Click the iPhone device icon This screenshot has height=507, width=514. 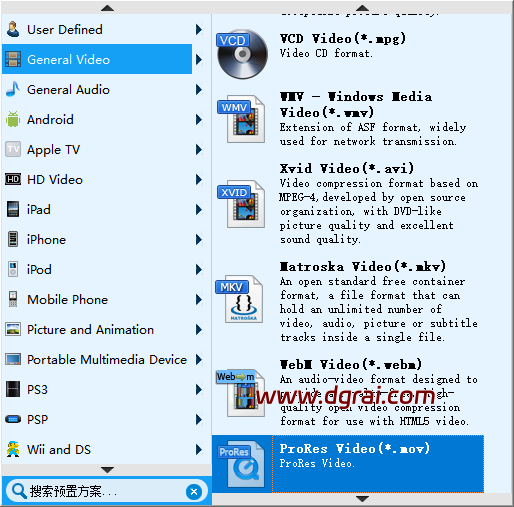(13, 239)
